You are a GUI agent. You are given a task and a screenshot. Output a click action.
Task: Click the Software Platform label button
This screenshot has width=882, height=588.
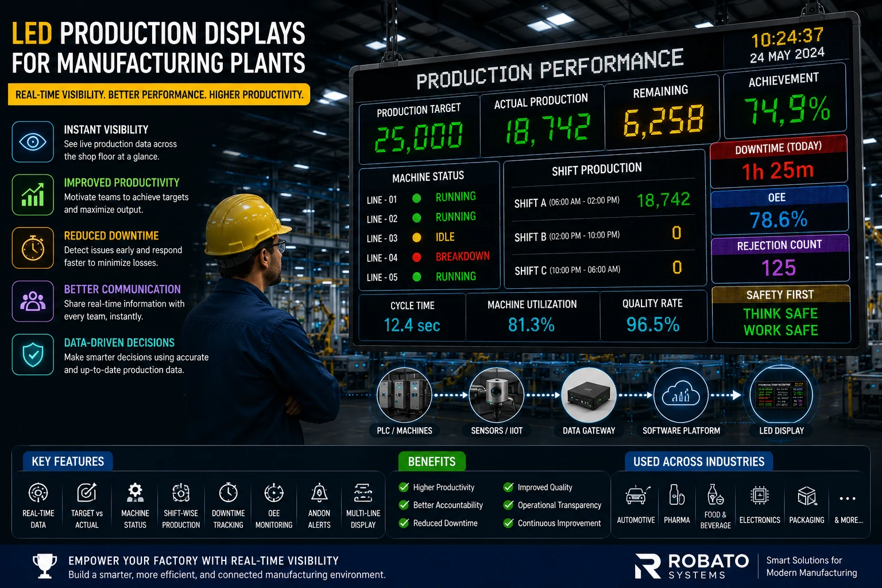[x=681, y=431]
